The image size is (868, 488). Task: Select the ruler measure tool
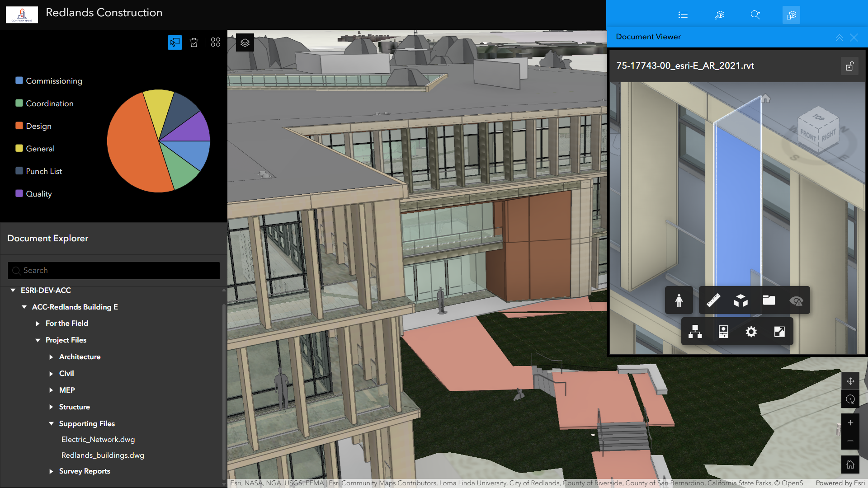click(x=713, y=300)
